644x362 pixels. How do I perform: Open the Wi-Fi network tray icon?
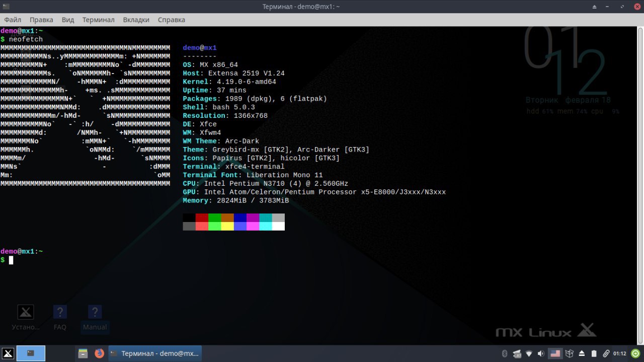coord(529,353)
